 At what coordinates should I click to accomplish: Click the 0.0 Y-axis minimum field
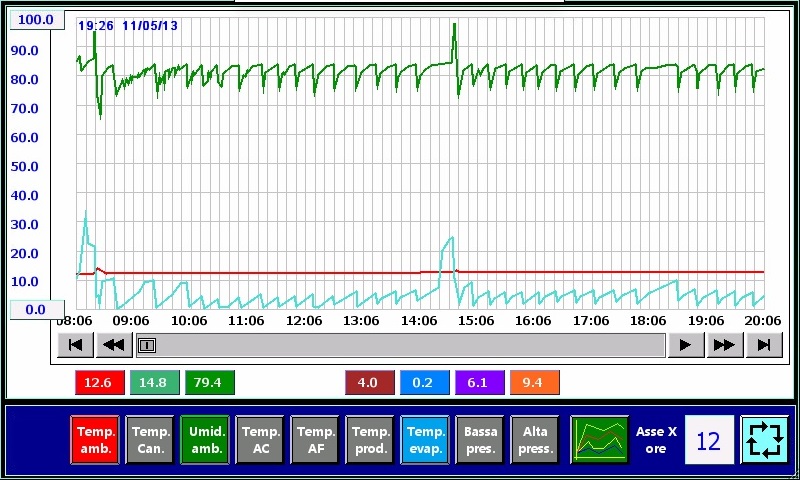pos(36,309)
